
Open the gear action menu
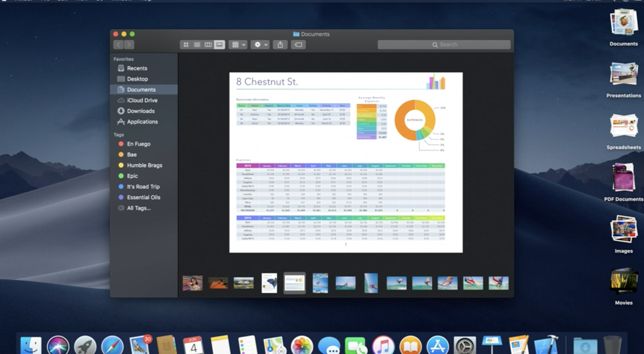[260, 45]
